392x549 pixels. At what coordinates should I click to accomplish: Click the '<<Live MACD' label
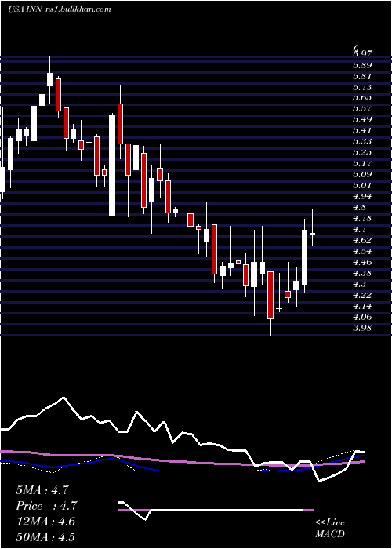330,529
